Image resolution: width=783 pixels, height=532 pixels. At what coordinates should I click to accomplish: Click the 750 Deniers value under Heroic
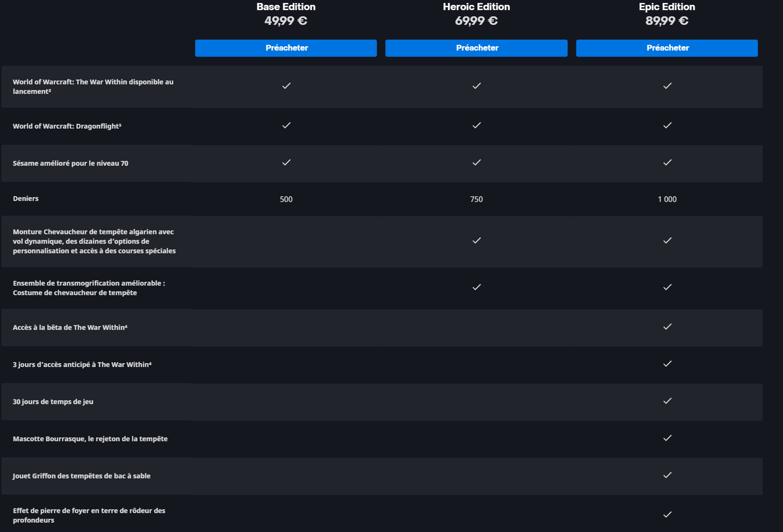tap(476, 199)
